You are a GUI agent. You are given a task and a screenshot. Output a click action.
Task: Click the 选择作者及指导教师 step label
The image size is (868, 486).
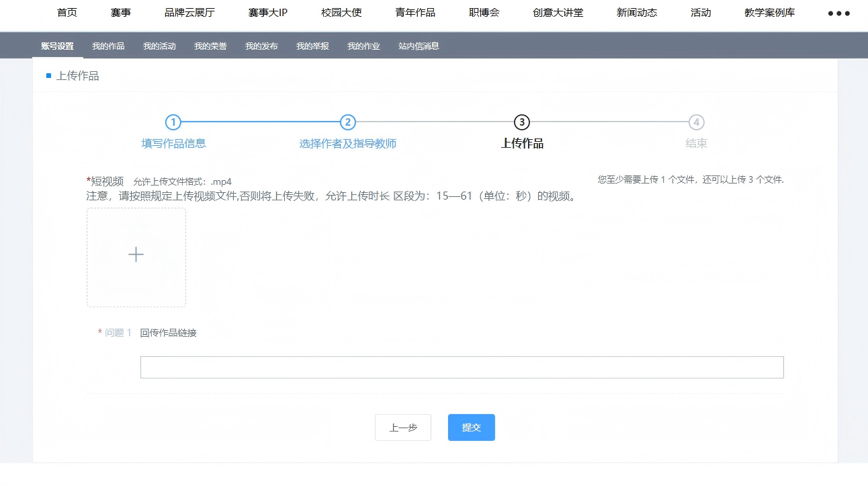347,144
